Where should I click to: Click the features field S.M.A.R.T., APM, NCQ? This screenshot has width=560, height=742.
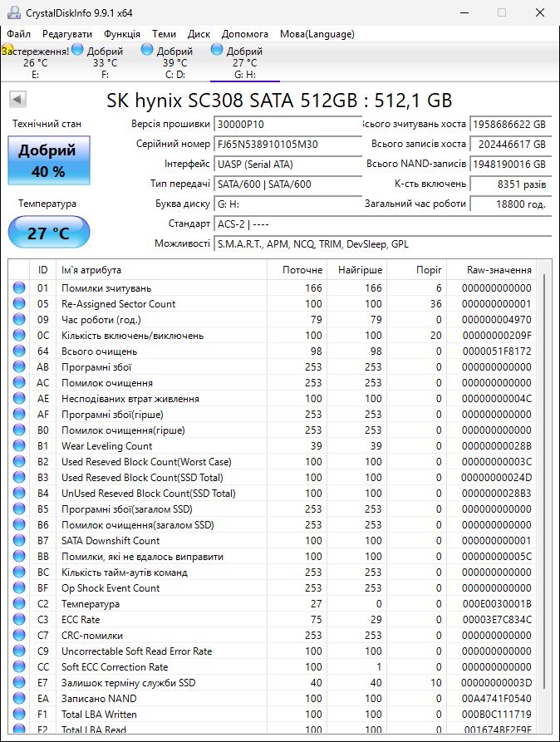382,244
